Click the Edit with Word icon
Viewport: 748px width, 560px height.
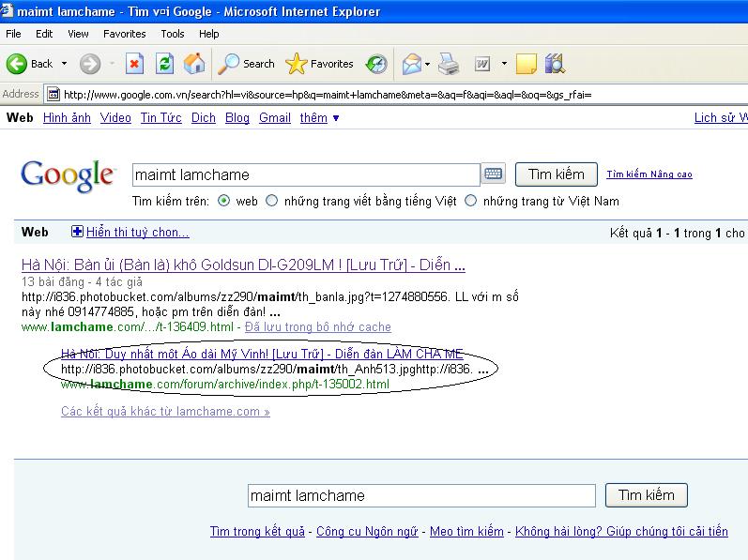click(482, 64)
